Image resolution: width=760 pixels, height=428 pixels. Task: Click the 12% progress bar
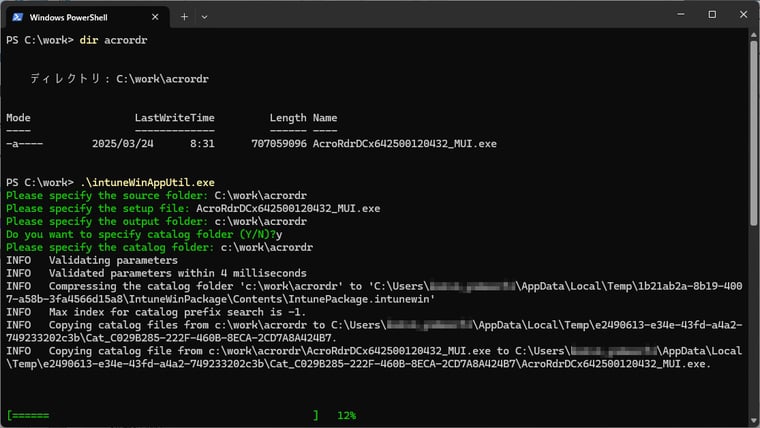[163, 415]
